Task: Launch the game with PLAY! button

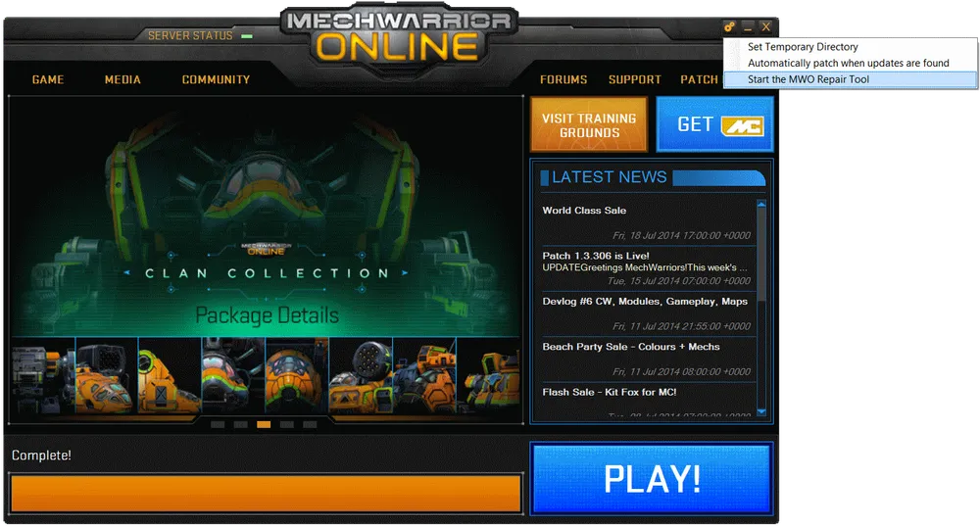Action: point(652,479)
